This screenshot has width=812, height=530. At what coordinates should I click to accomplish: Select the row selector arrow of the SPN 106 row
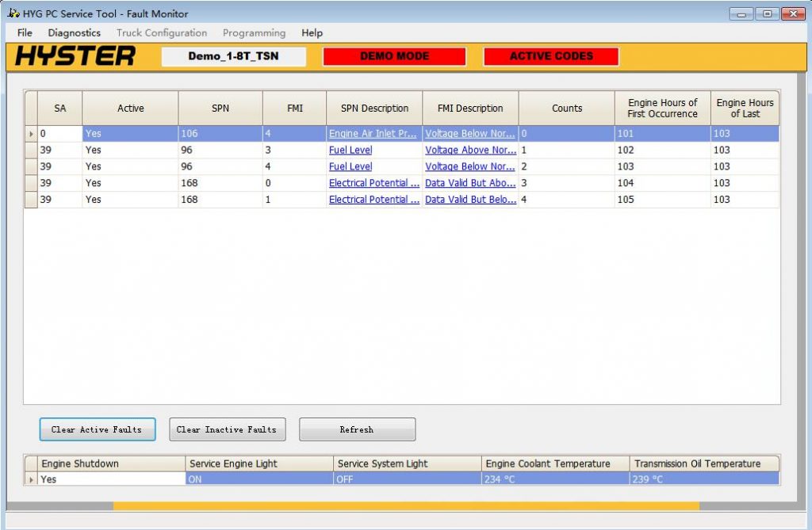click(x=31, y=134)
